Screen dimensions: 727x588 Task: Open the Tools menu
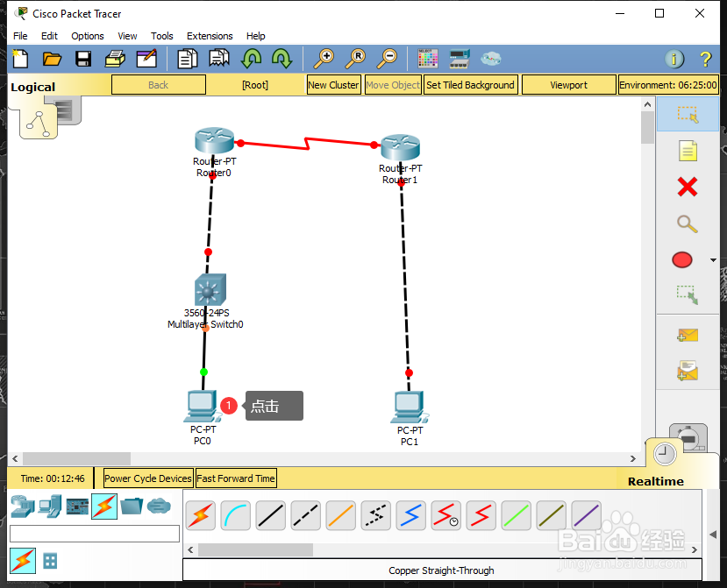click(x=162, y=36)
